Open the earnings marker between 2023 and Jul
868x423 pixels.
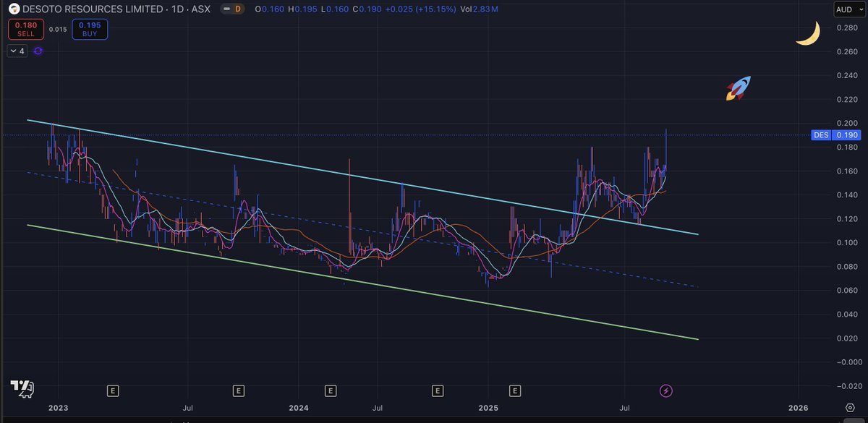pyautogui.click(x=113, y=391)
